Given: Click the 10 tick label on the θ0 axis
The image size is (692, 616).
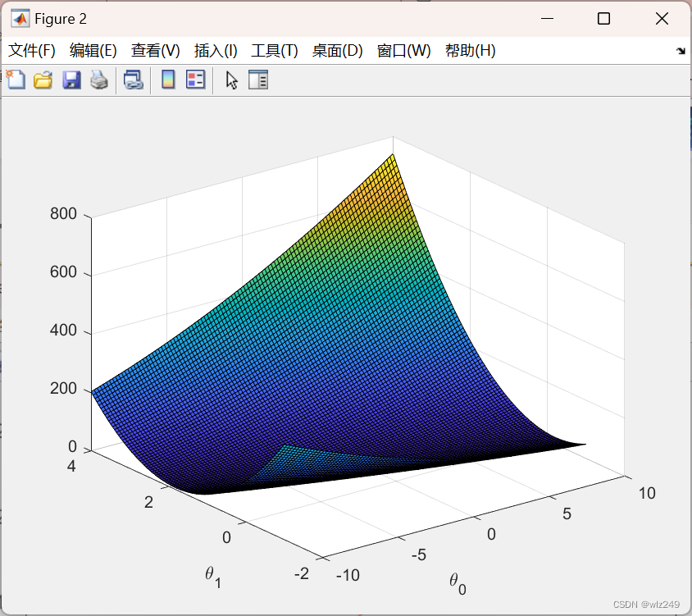Looking at the screenshot, I should 647,493.
